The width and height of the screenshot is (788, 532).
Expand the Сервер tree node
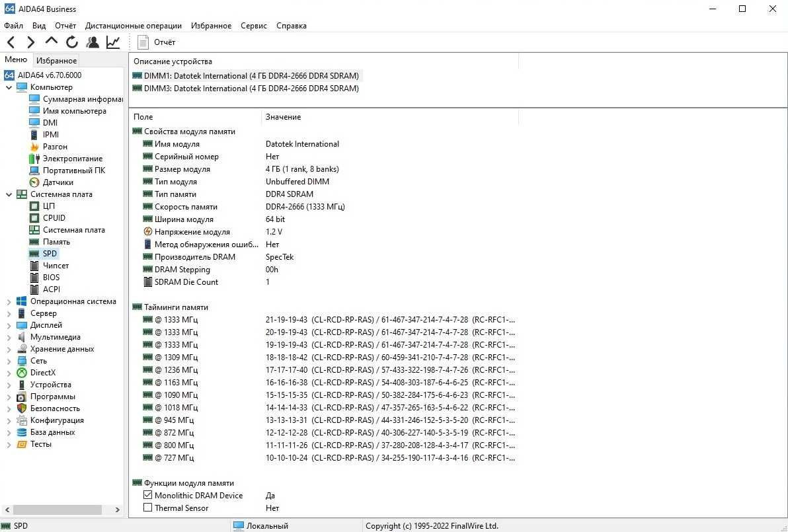9,313
